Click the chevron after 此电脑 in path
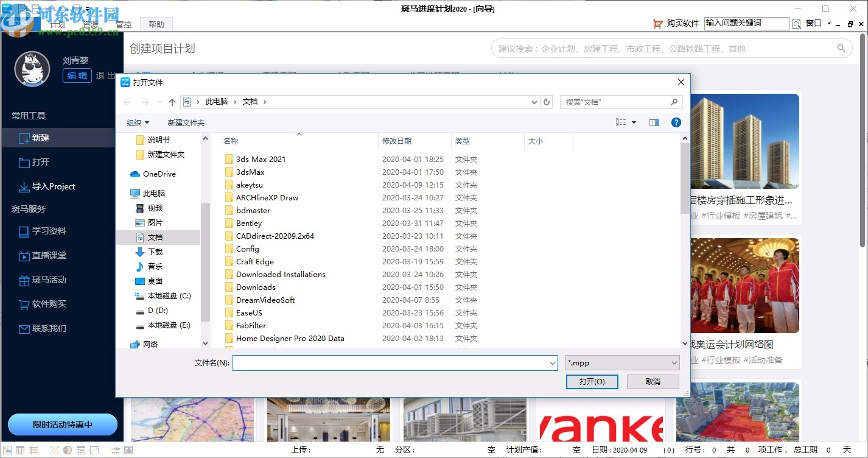This screenshot has width=868, height=458. [x=235, y=102]
